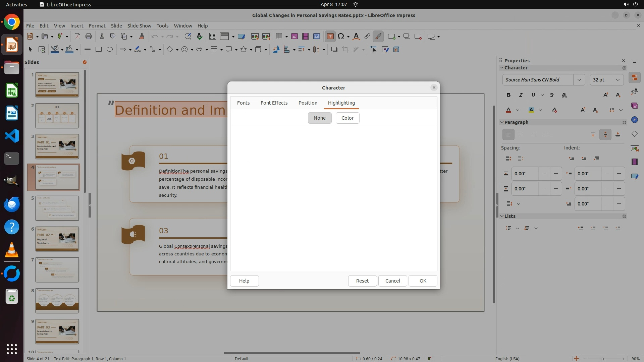The width and height of the screenshot is (644, 362).
Task: Open the font size dropdown
Action: click(x=618, y=80)
